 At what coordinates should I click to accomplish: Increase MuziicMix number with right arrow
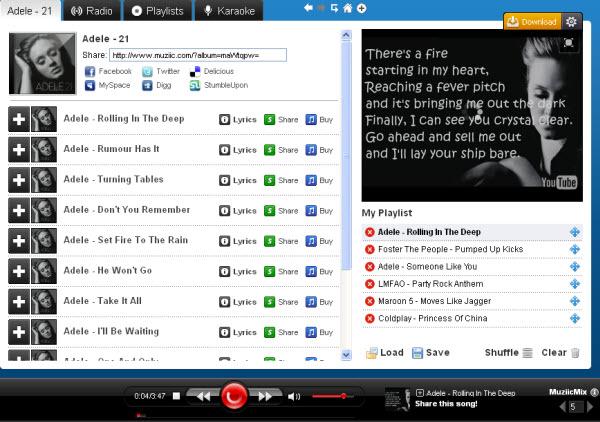(x=590, y=406)
